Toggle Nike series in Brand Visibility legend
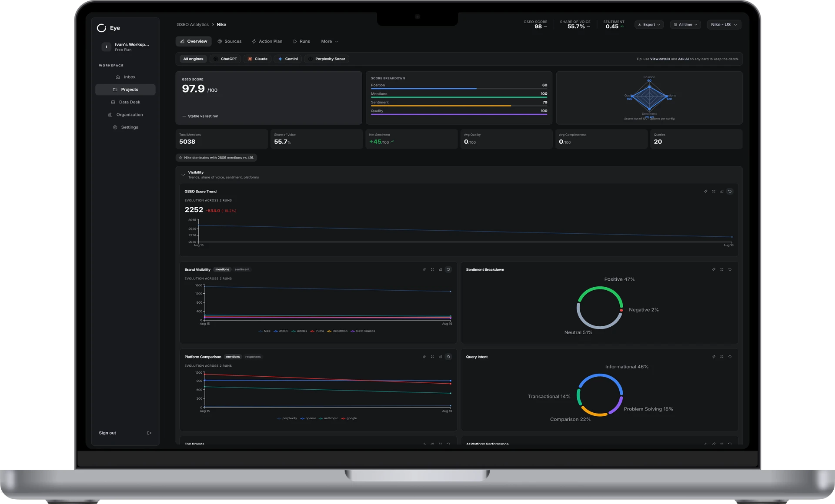 (x=264, y=331)
